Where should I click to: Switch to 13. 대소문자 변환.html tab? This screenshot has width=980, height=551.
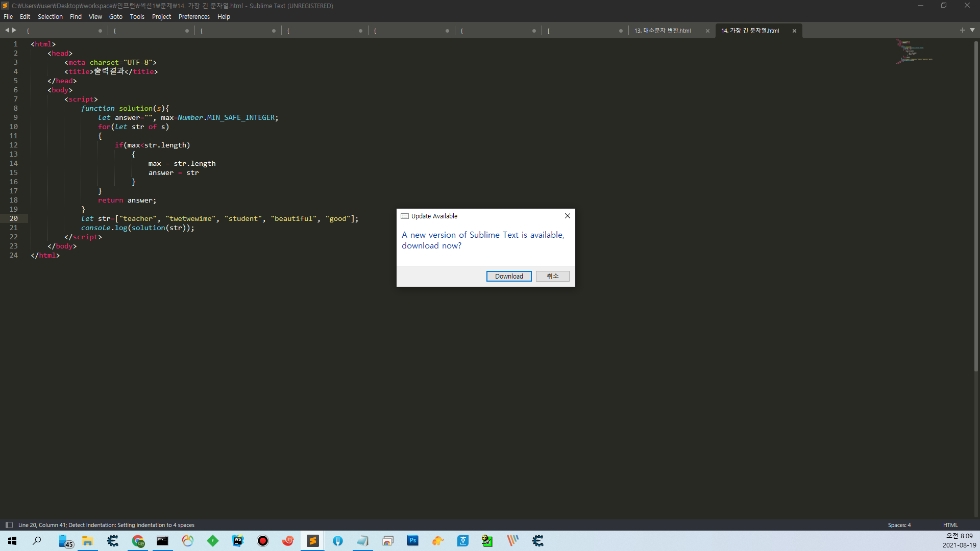pyautogui.click(x=663, y=31)
